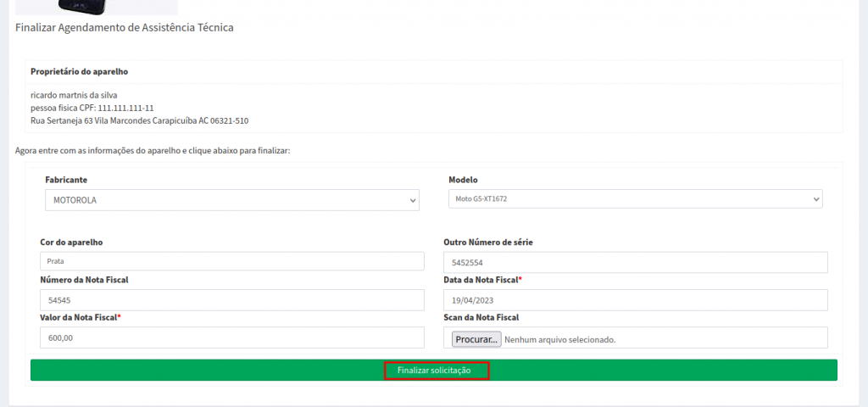
Task: Select the Número da Nota Fiscal input
Action: pos(231,300)
